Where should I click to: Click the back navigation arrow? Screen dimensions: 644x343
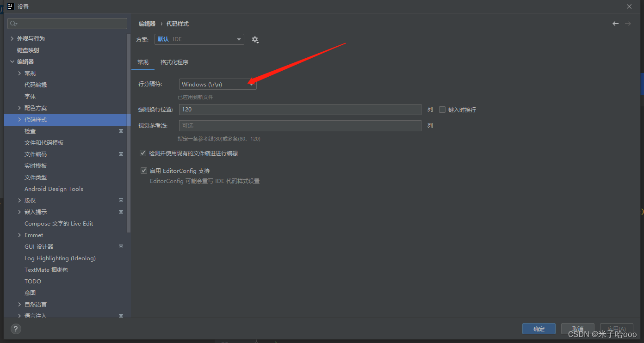coord(615,24)
